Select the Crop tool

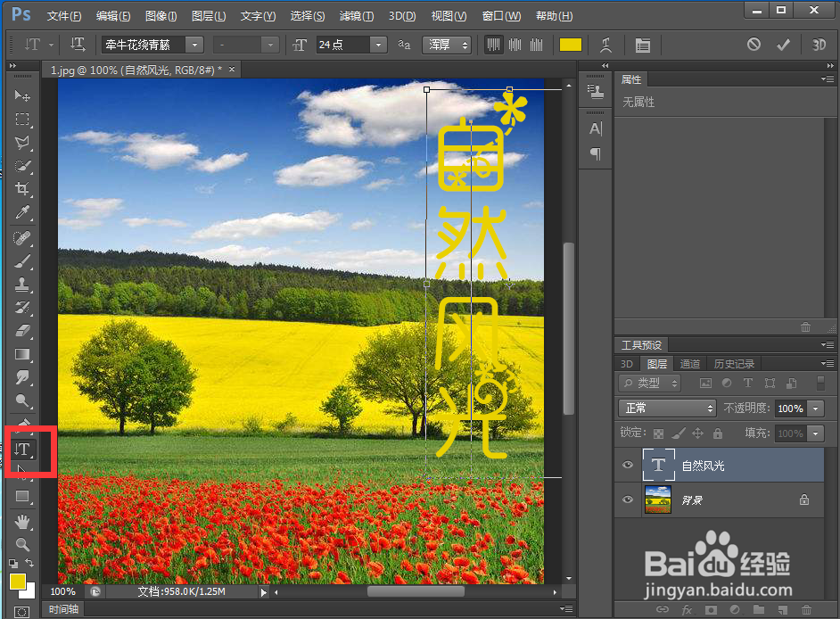click(22, 189)
